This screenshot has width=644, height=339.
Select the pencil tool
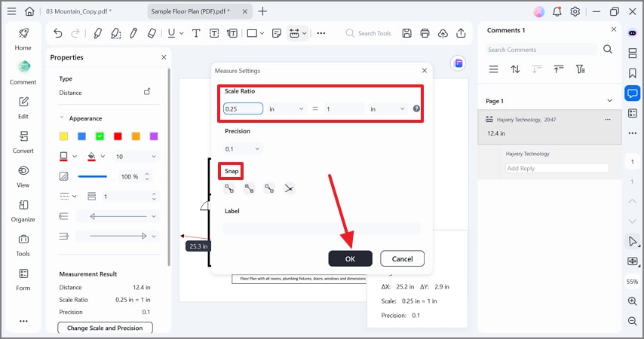[133, 33]
